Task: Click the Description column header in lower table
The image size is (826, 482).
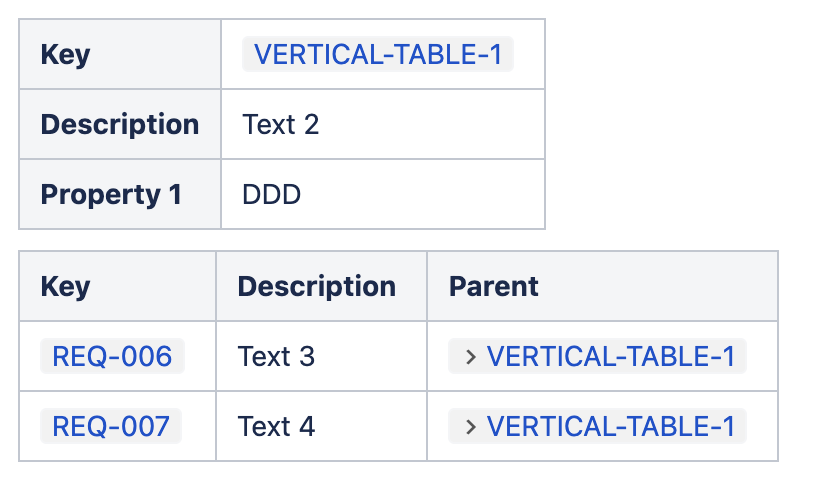Action: (316, 286)
